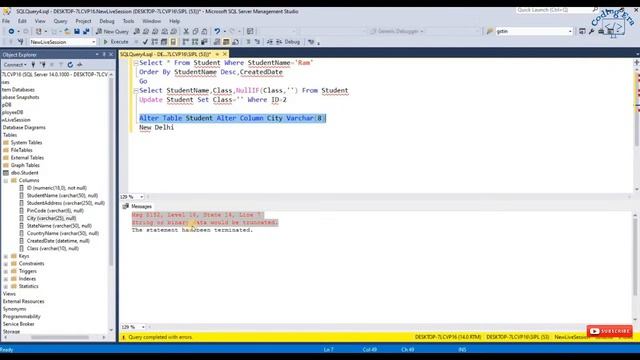Click 'Query completed with errors' status text
Image resolution: width=640 pixels, height=360 pixels.
click(160, 337)
